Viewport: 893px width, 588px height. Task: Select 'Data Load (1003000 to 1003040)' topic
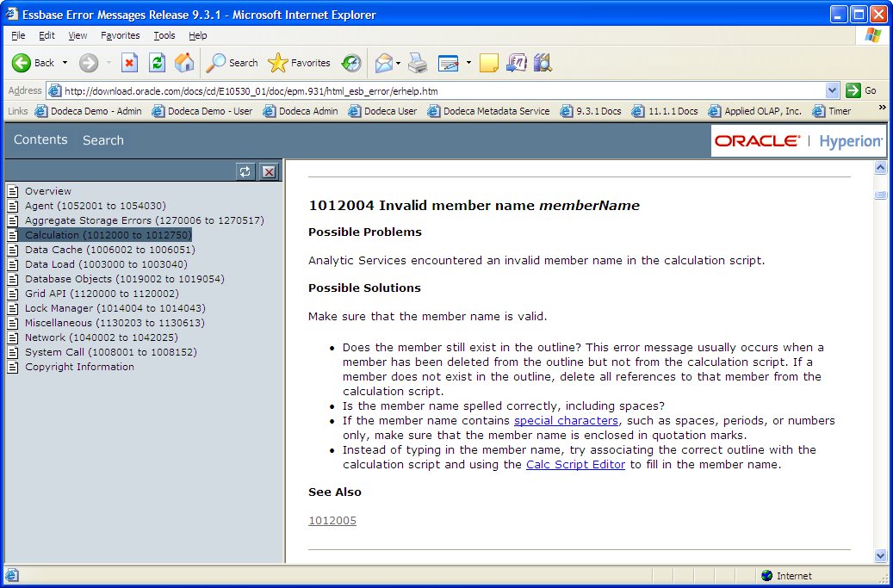point(106,264)
